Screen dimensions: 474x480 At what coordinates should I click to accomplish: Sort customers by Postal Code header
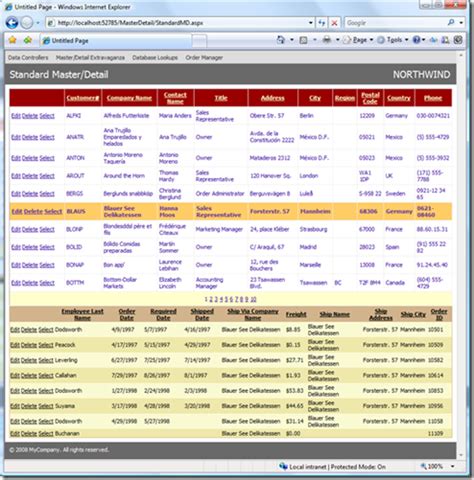point(370,98)
